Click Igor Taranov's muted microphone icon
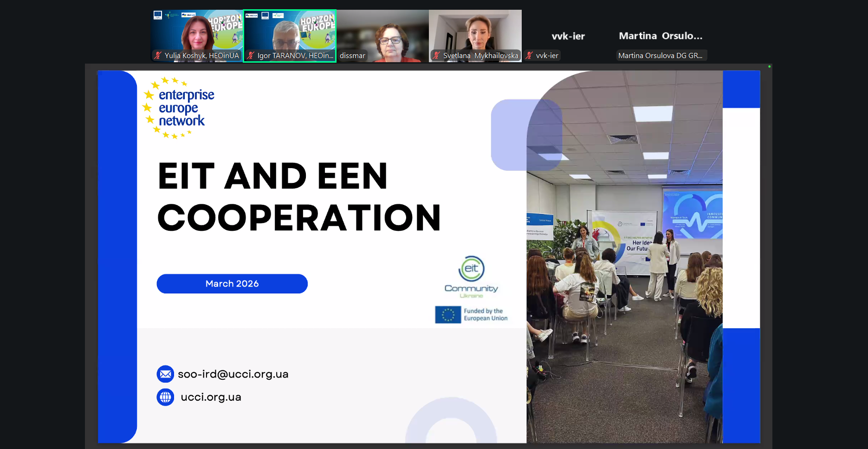Viewport: 868px width, 449px height. tap(251, 56)
